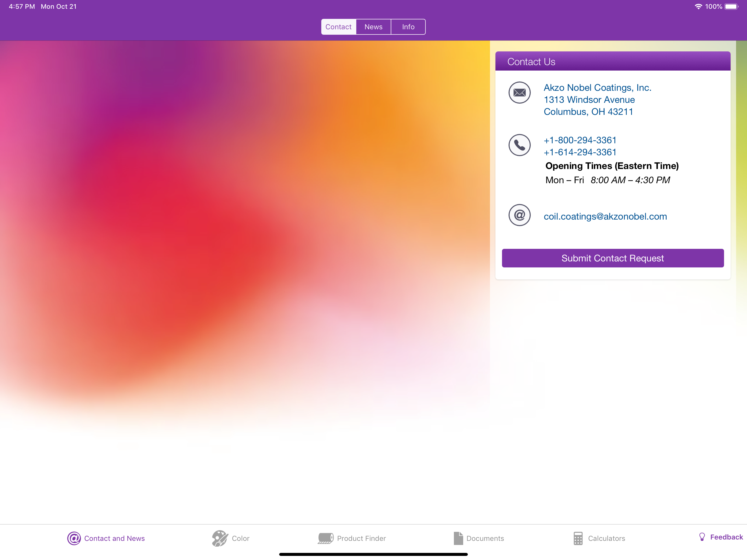The image size is (747, 560).
Task: Tap the Mon – Fri hours text
Action: 608,180
